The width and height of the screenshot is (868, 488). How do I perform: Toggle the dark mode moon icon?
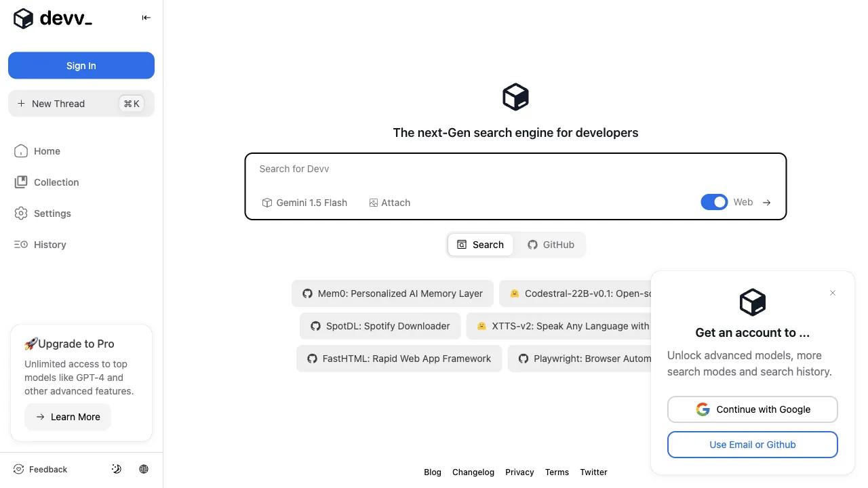pos(117,469)
